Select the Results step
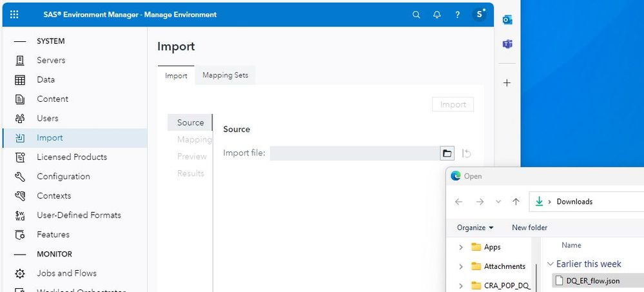644x292 pixels. (191, 173)
